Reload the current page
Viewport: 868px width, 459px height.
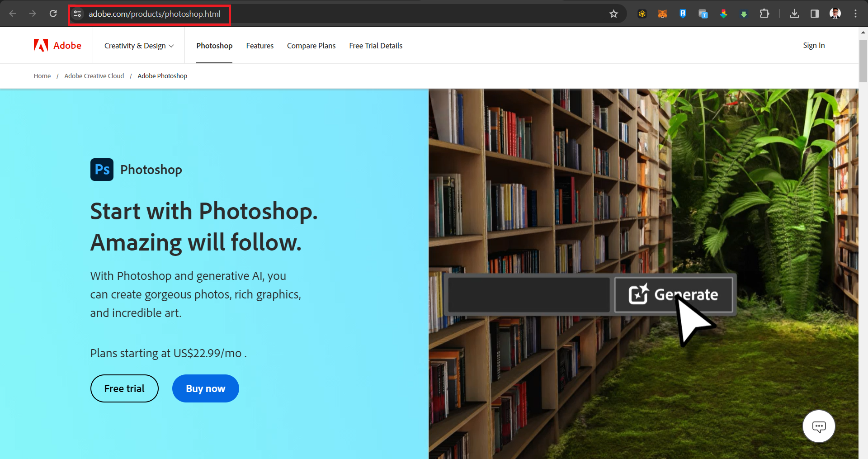53,14
